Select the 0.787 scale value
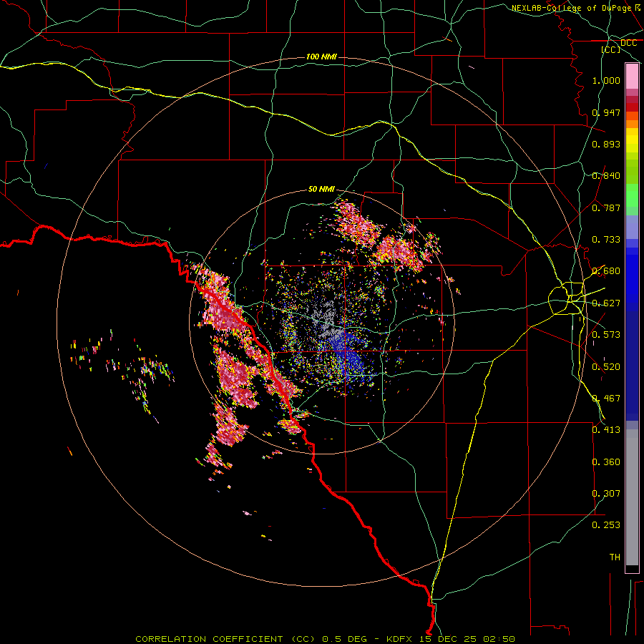 point(606,208)
